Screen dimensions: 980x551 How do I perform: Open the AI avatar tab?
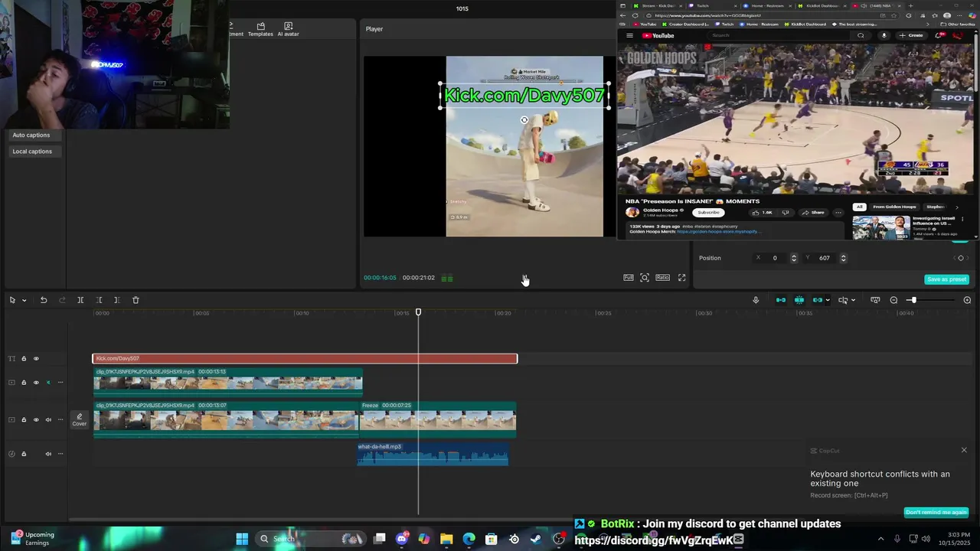tap(289, 29)
